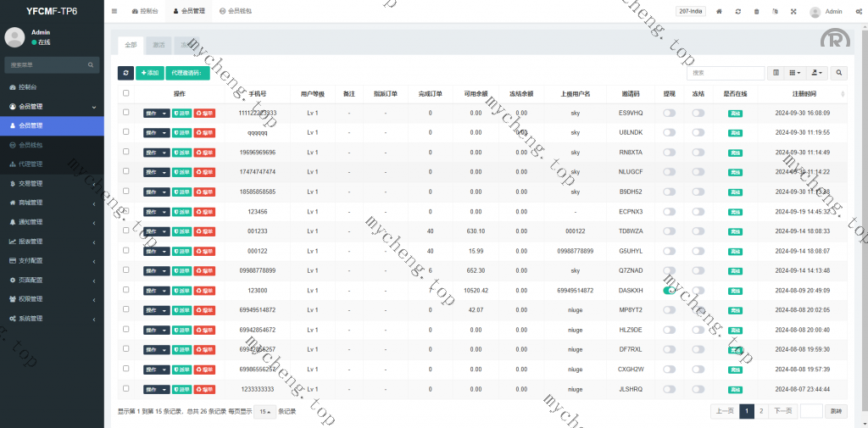This screenshot has height=428, width=868.
Task: Click the hamburger menu icon to collapse sidebar
Action: coord(114,12)
